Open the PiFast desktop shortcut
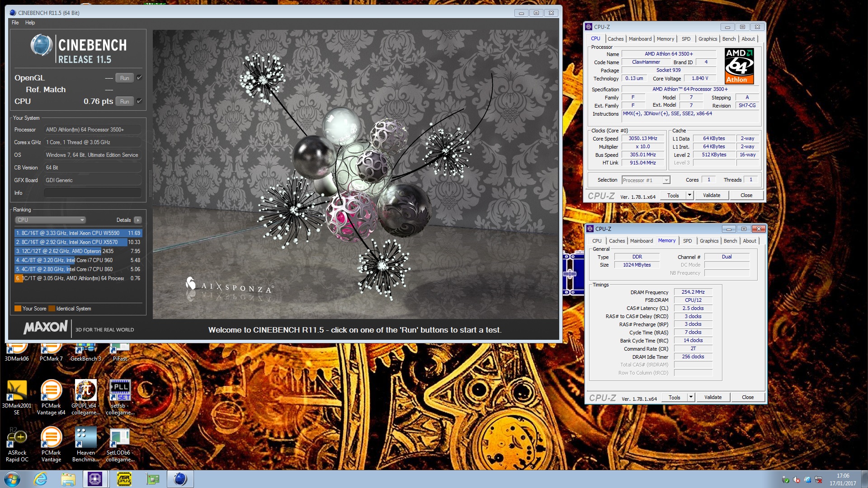This screenshot has height=488, width=868. 120,353
